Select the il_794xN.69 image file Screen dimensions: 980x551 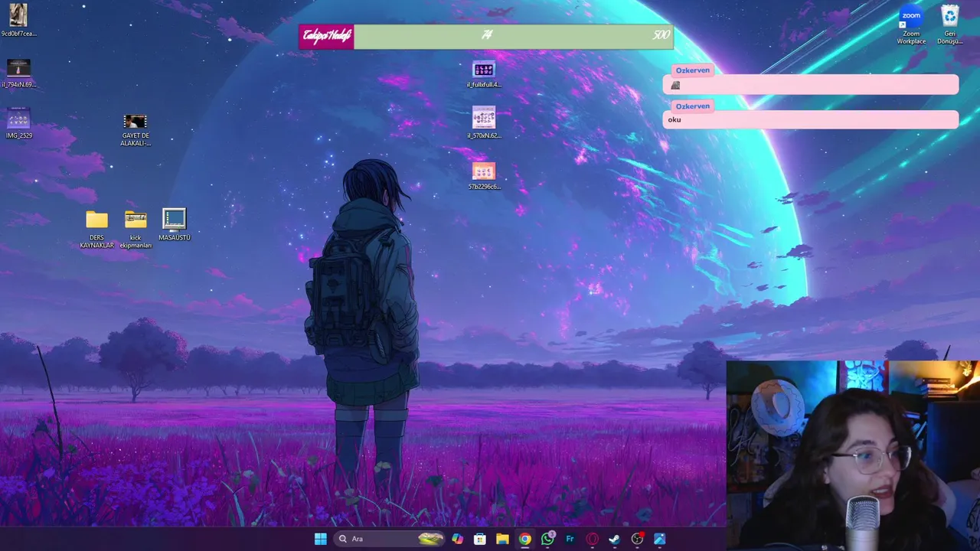(18, 73)
